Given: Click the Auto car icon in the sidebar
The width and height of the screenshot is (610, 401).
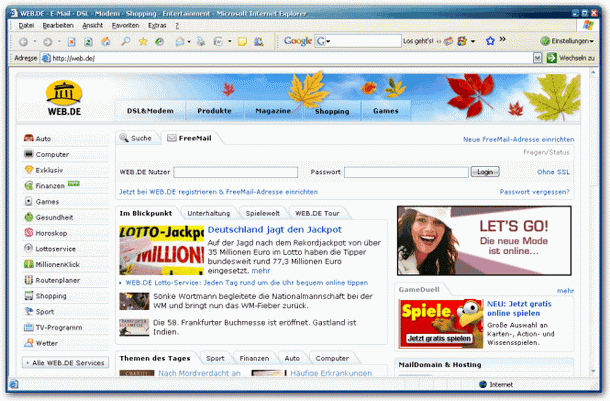Looking at the screenshot, I should [29, 138].
